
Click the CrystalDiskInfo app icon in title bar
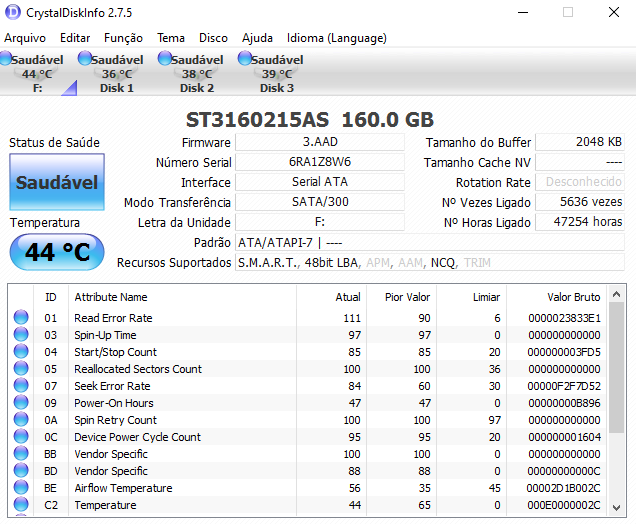click(x=13, y=12)
